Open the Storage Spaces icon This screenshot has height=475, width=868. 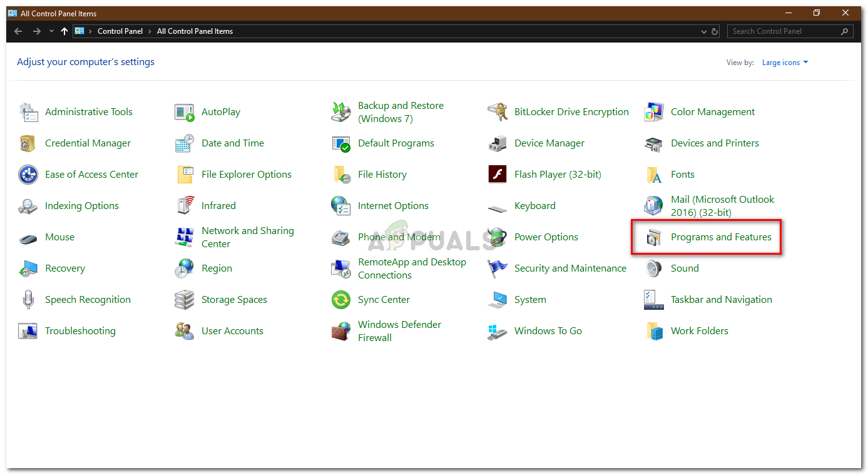185,300
